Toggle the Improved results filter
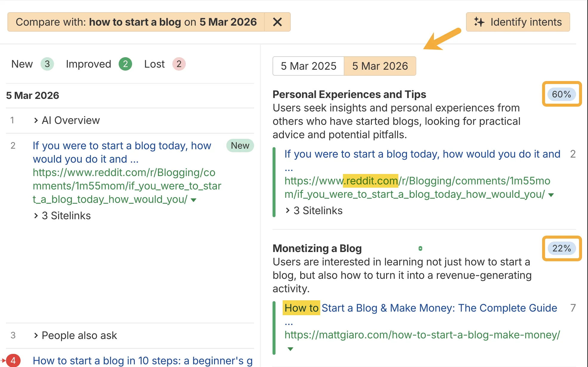This screenshot has width=588, height=367. (x=89, y=64)
